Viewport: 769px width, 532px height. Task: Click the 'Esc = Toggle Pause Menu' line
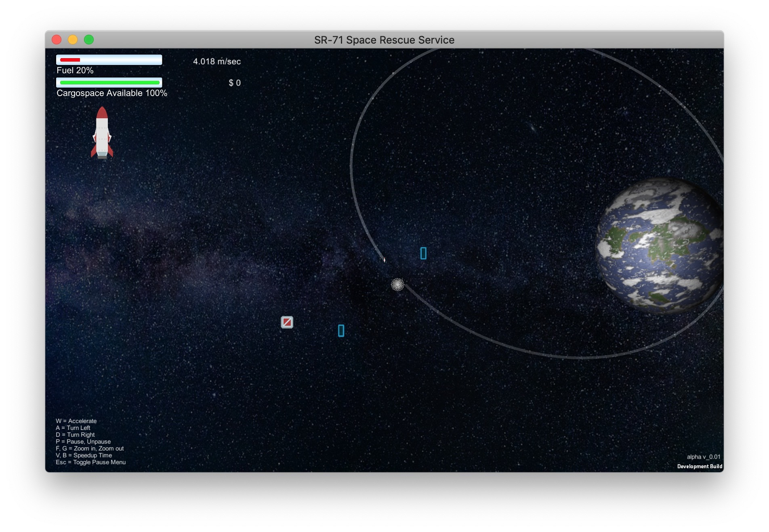(x=91, y=462)
